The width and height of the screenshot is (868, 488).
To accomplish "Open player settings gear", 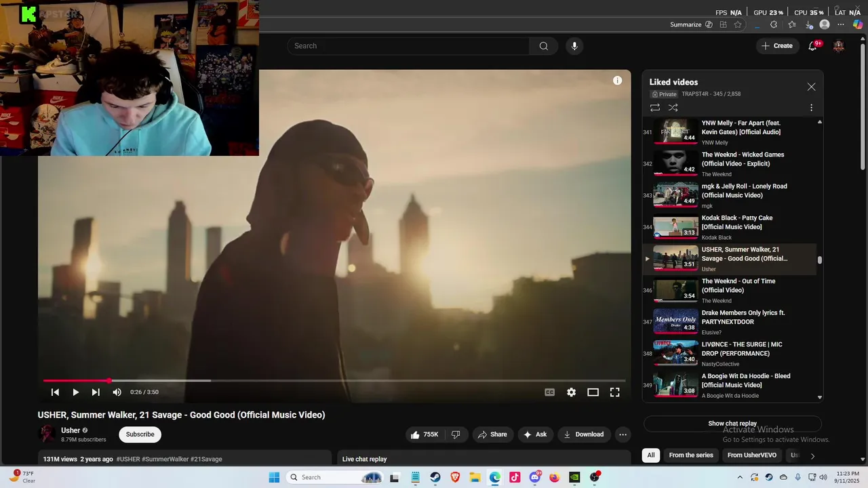I will [572, 392].
